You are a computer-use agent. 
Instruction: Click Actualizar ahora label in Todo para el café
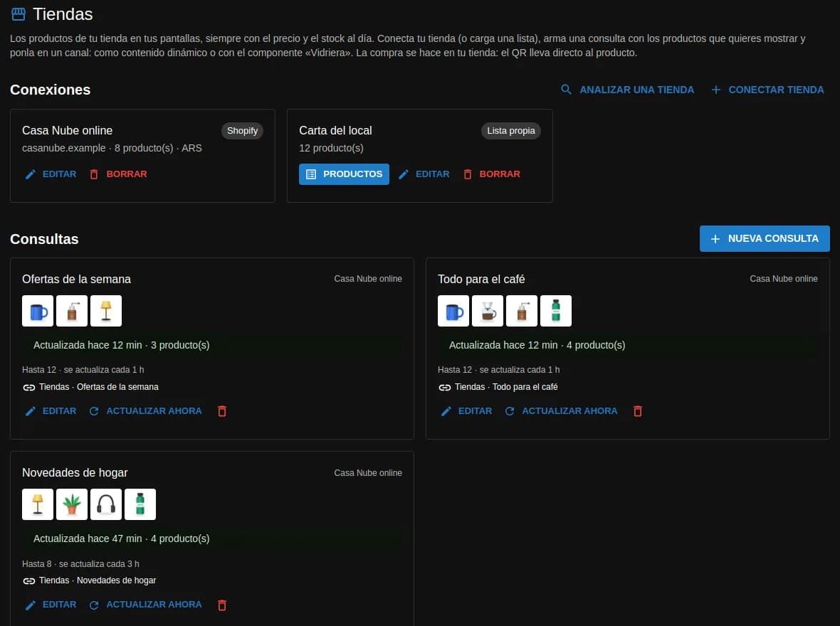(x=569, y=410)
